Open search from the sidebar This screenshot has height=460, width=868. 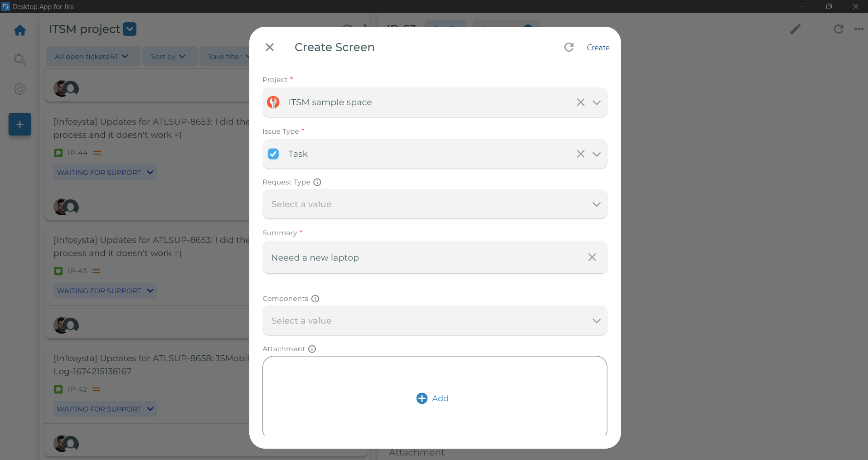(x=19, y=59)
